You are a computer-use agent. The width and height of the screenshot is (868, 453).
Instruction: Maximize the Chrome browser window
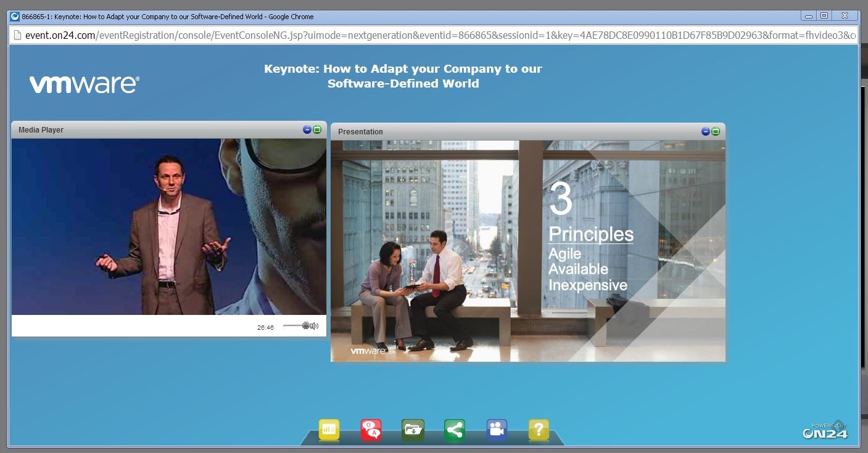(824, 16)
